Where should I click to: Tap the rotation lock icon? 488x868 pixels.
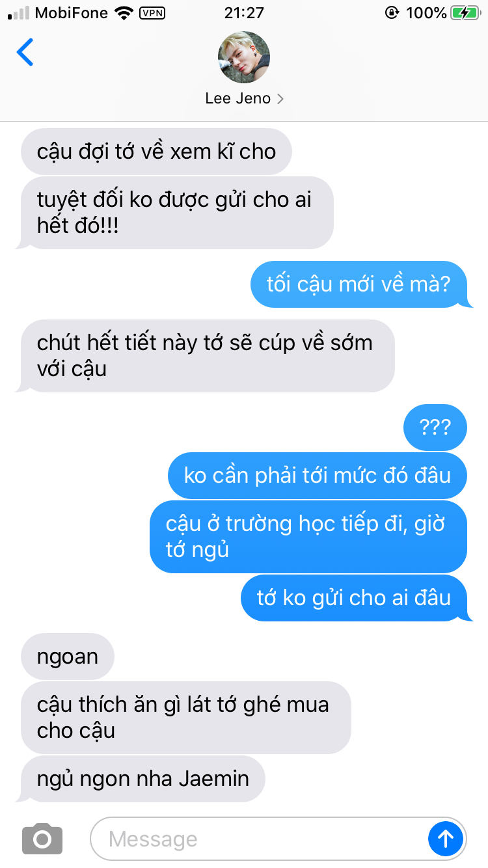point(392,13)
